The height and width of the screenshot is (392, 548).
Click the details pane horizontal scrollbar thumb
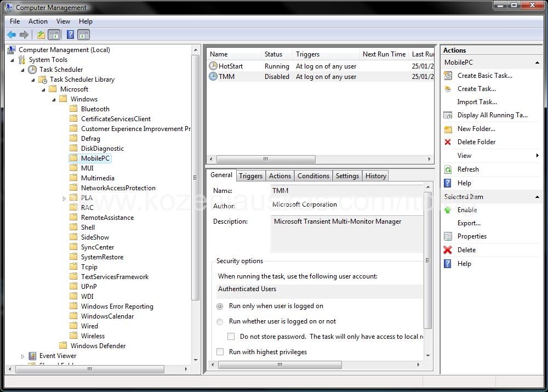pos(280,365)
